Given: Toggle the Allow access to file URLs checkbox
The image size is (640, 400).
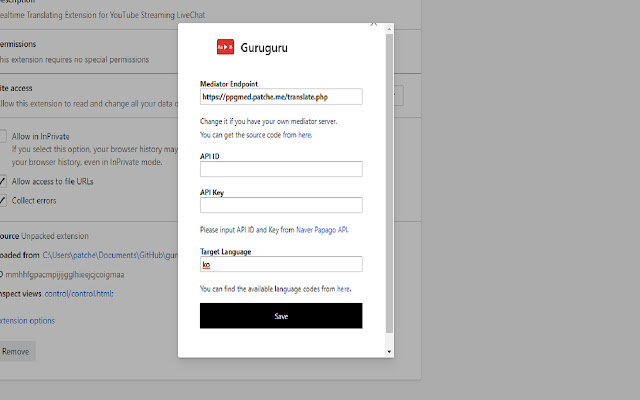Looking at the screenshot, I should click(x=2, y=181).
